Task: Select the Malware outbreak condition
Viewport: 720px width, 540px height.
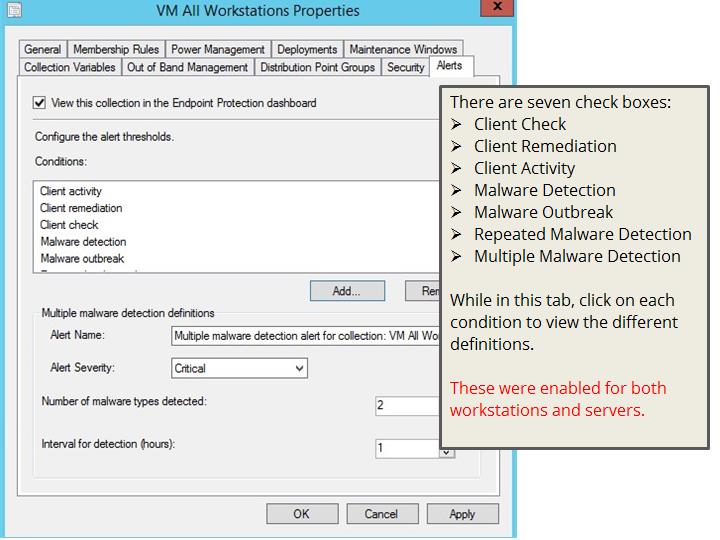Action: pyautogui.click(x=82, y=259)
